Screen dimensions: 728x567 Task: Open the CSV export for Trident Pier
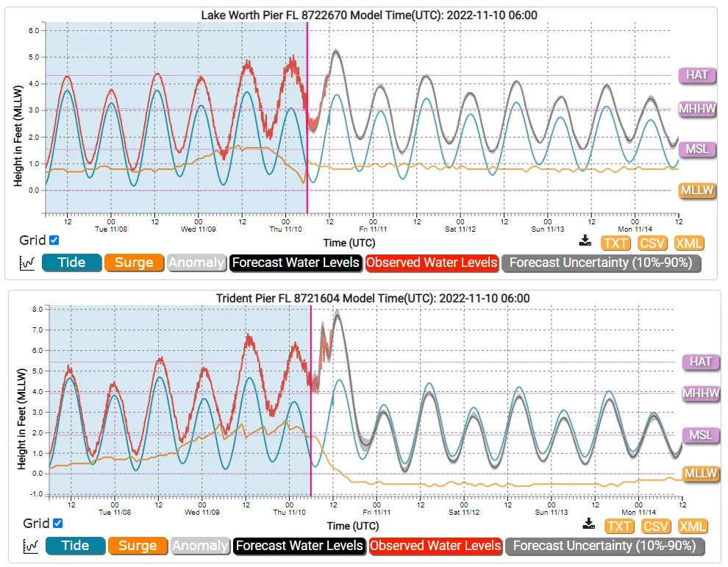pos(655,526)
